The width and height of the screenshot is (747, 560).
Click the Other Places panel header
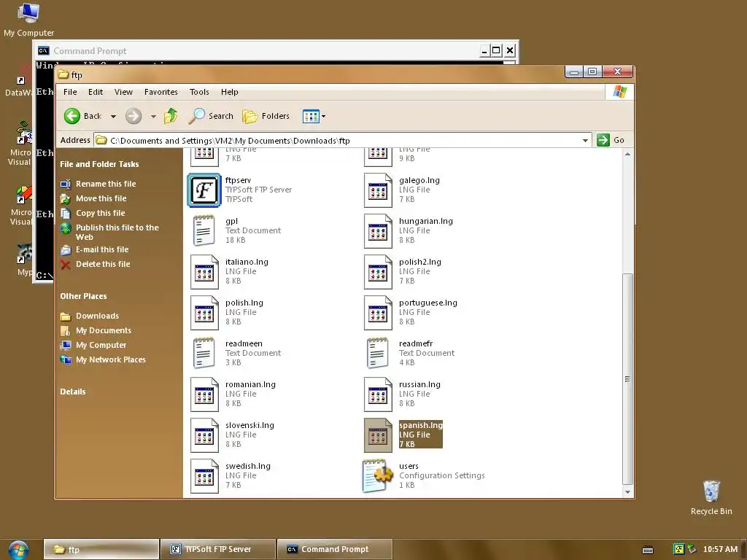83,296
